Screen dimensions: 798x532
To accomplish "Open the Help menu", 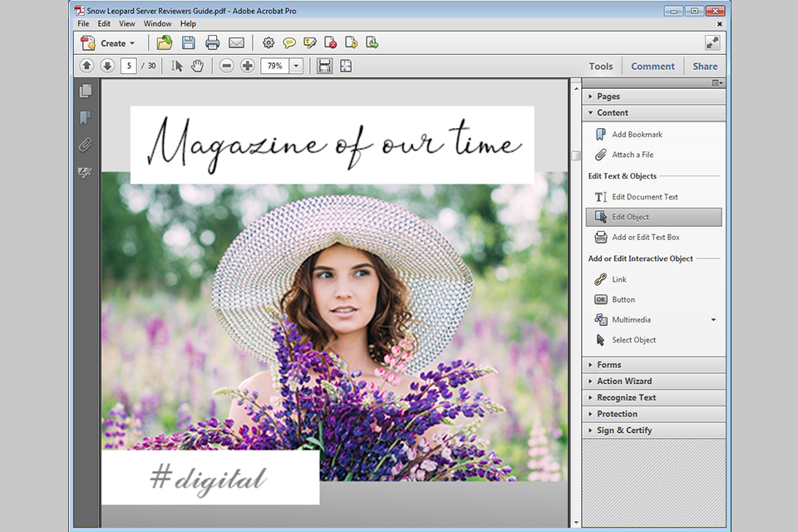I will point(188,23).
